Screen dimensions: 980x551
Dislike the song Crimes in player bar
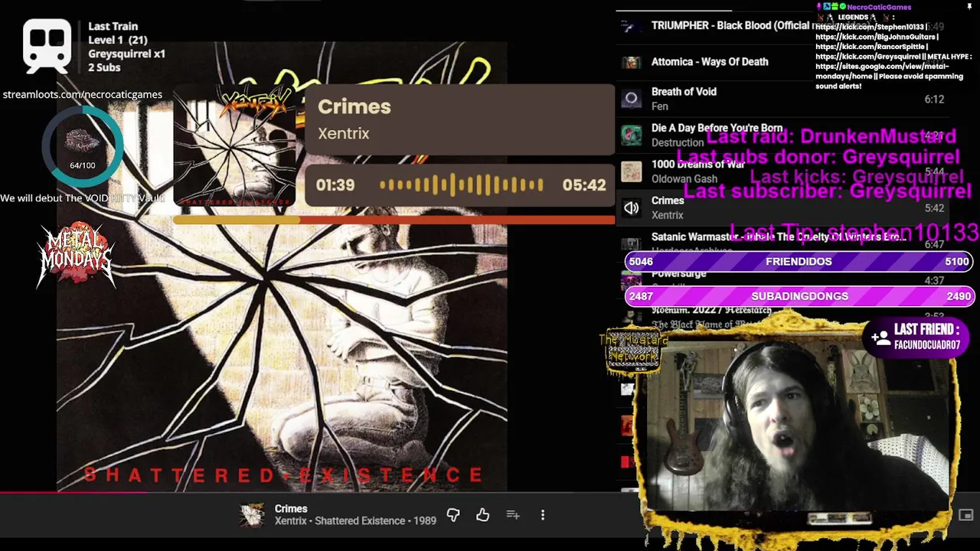(x=453, y=515)
